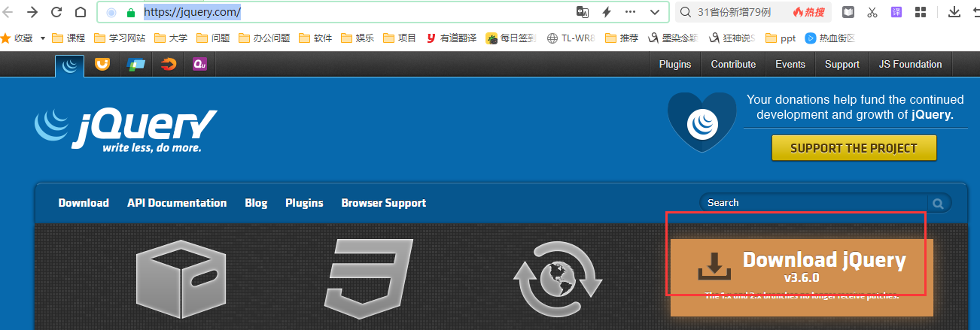The image size is (980, 330).
Task: Open the 热搜 hot search link
Action: (x=808, y=12)
